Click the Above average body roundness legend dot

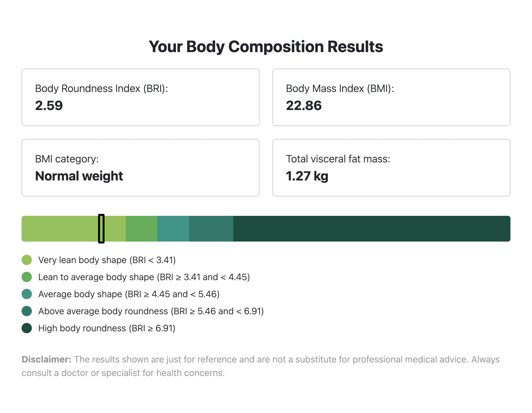[x=27, y=311]
